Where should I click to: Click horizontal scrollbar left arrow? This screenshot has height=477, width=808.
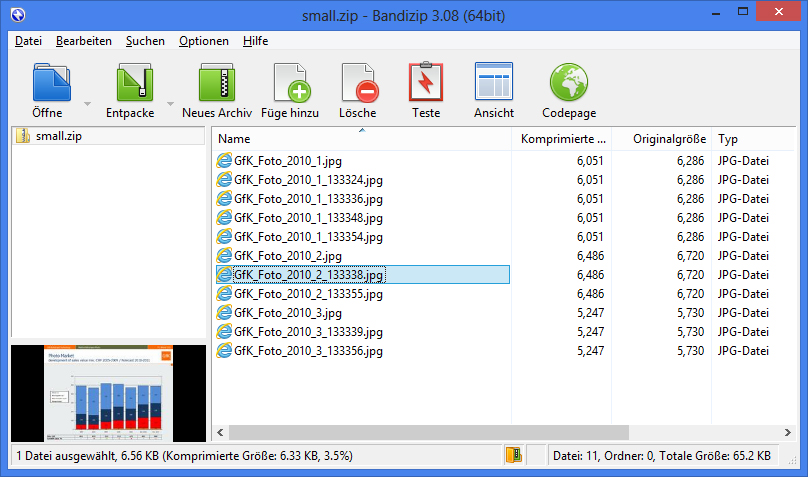221,432
